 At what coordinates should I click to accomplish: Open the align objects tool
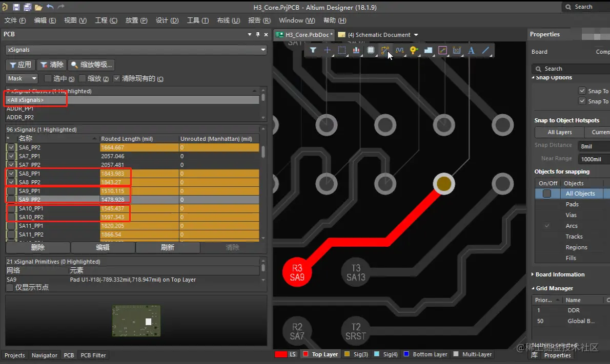pyautogui.click(x=356, y=50)
